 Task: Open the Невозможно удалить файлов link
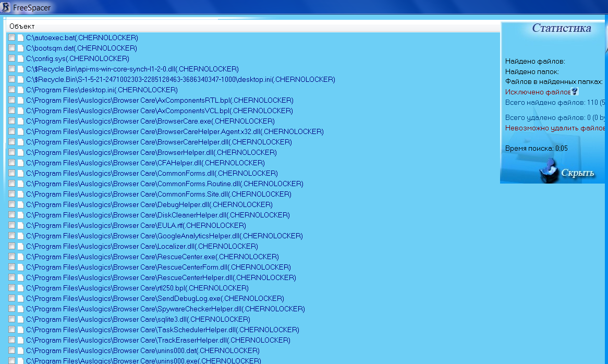pyautogui.click(x=554, y=128)
